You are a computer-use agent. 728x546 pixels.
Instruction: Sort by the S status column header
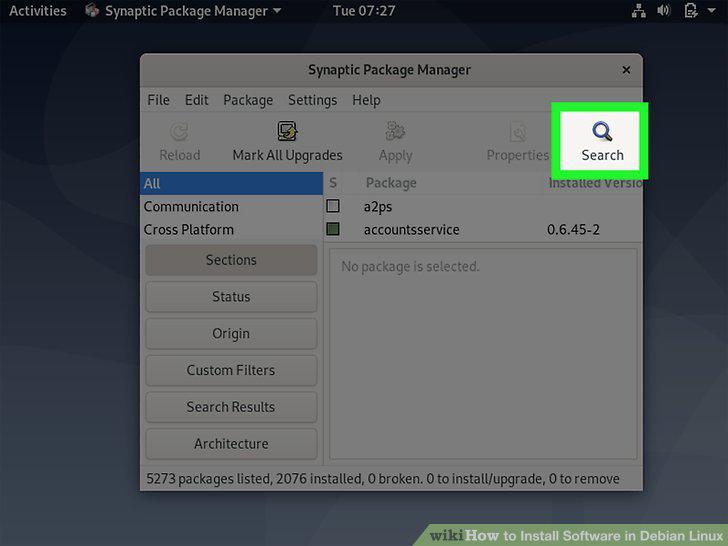(333, 183)
